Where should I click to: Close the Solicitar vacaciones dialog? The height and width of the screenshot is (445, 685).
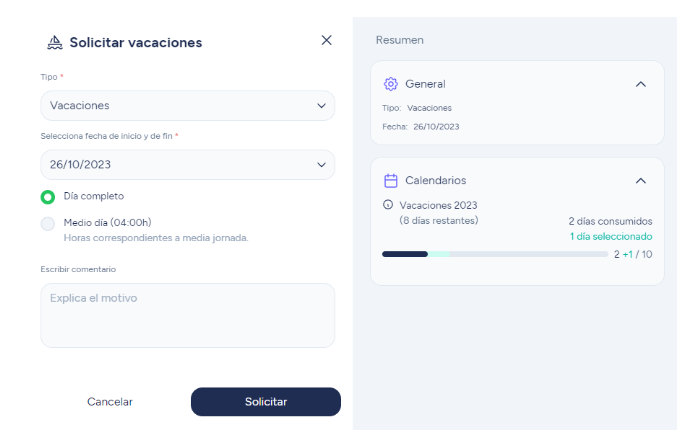326,40
